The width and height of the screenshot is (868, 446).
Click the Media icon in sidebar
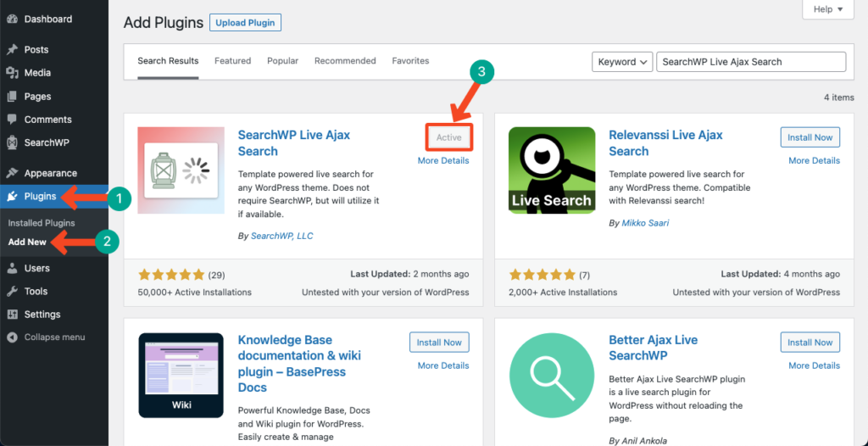click(x=12, y=73)
